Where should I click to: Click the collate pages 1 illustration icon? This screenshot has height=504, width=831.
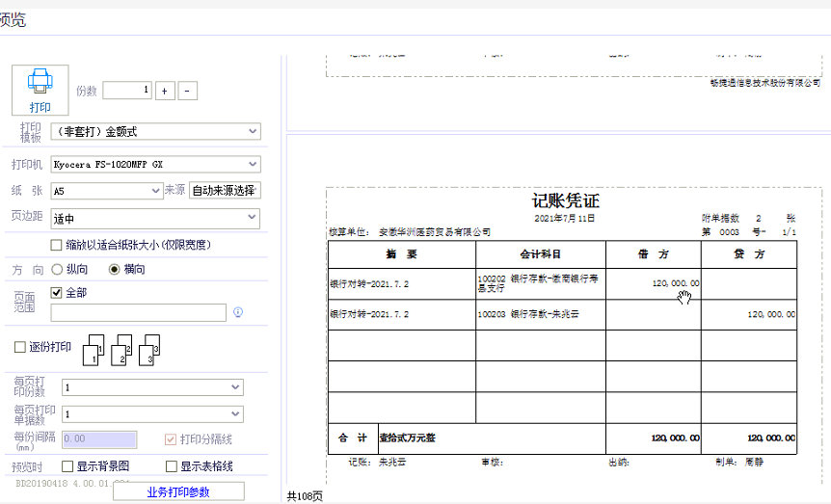pyautogui.click(x=94, y=351)
